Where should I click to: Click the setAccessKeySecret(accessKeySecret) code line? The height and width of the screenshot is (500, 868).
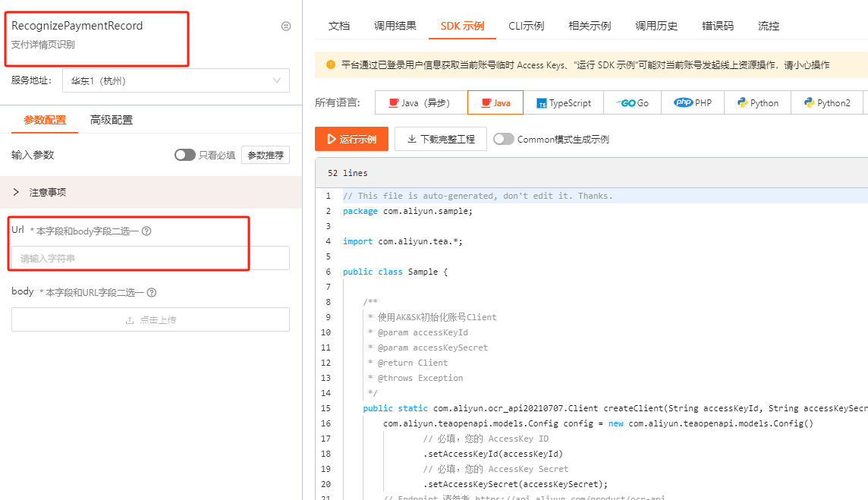pyautogui.click(x=515, y=484)
